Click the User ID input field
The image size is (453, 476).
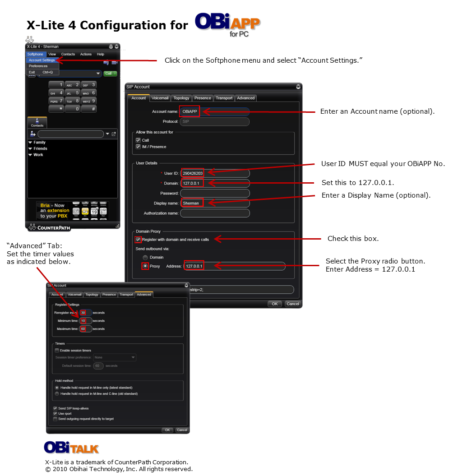pyautogui.click(x=215, y=173)
